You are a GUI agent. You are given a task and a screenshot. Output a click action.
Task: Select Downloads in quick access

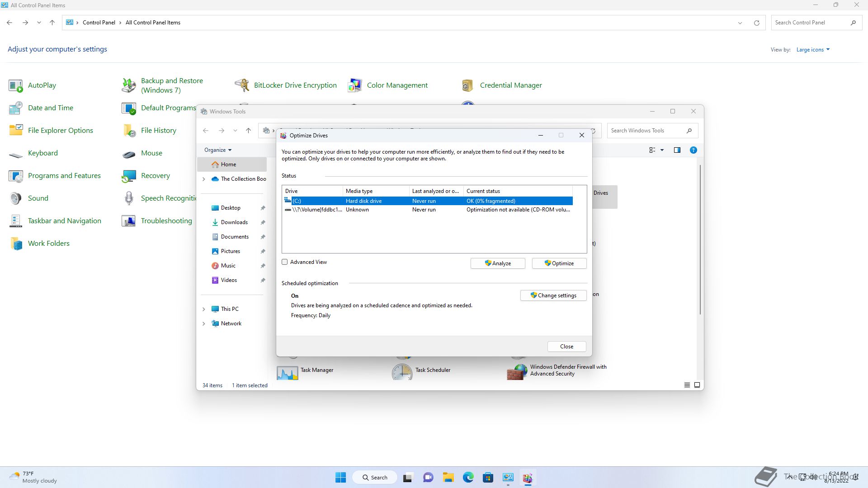pyautogui.click(x=234, y=222)
